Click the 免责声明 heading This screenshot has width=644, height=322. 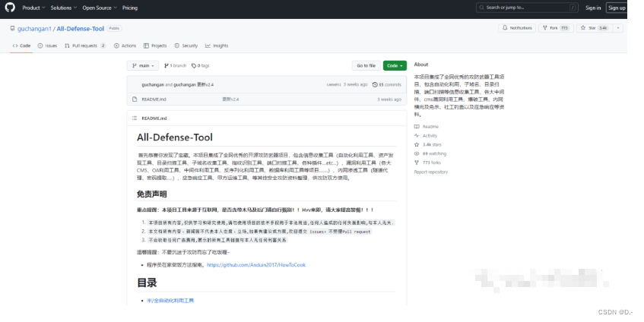152,194
